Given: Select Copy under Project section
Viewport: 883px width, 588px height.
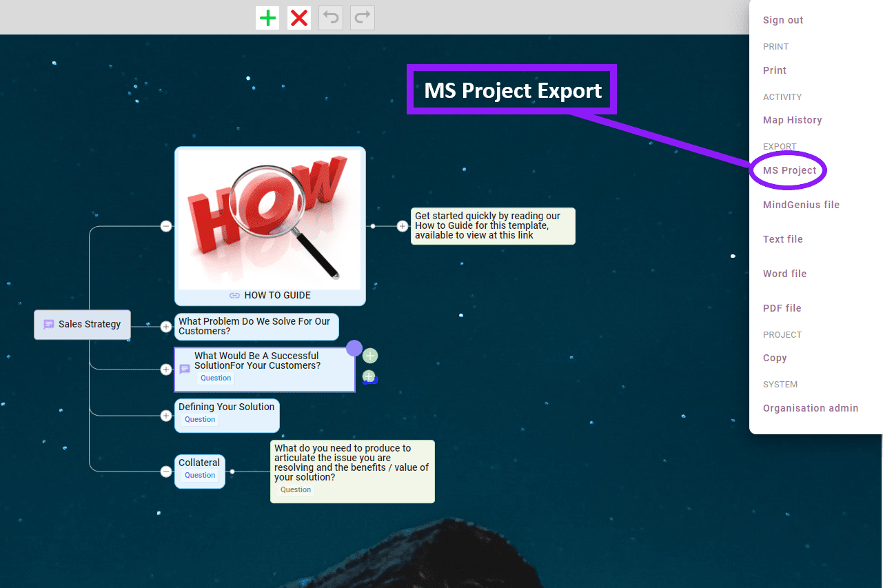Looking at the screenshot, I should [x=775, y=358].
